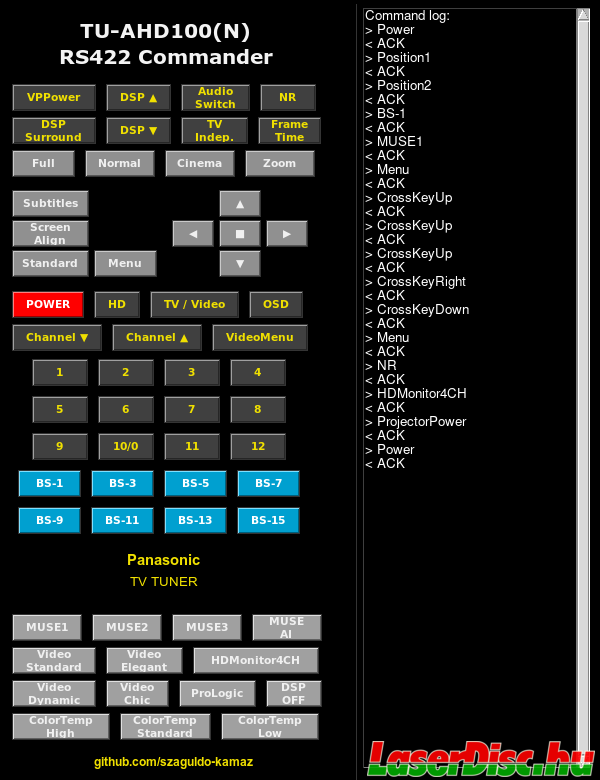
Task: Click the DSP up arrow button
Action: (x=139, y=98)
